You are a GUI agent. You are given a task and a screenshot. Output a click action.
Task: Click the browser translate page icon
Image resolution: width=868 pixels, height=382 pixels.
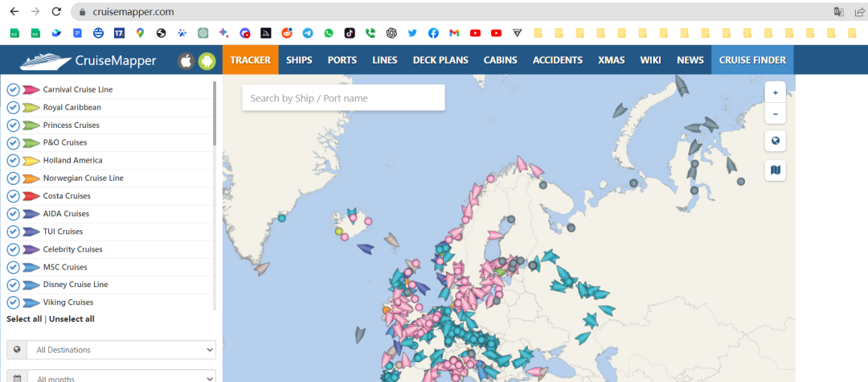pos(838,11)
